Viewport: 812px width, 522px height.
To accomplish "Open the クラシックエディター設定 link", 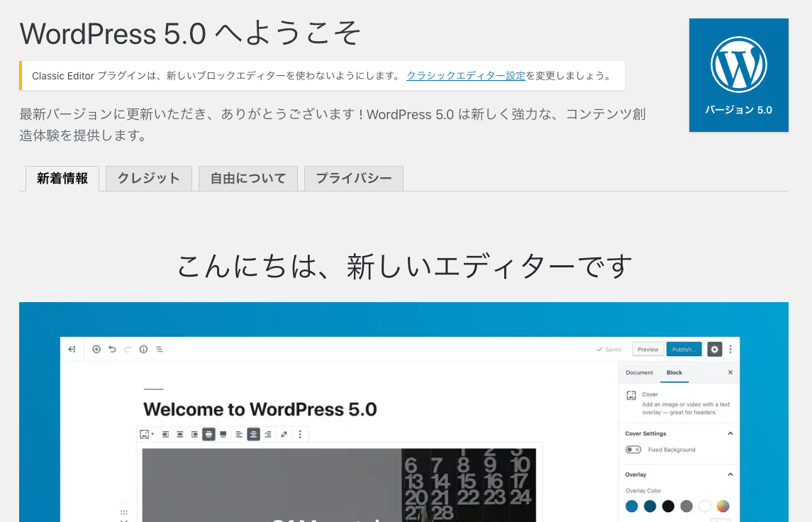I will click(465, 76).
